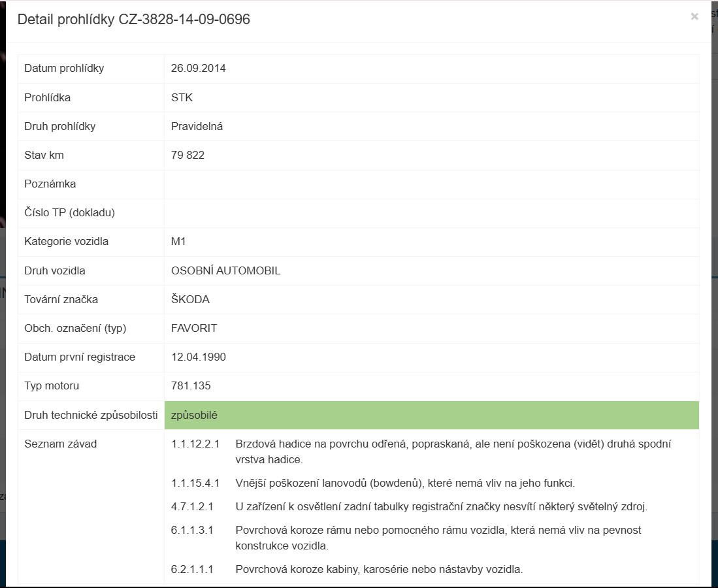The height and width of the screenshot is (588, 718).
Task: Close the Detail prohlídky dialog
Action: 694,16
